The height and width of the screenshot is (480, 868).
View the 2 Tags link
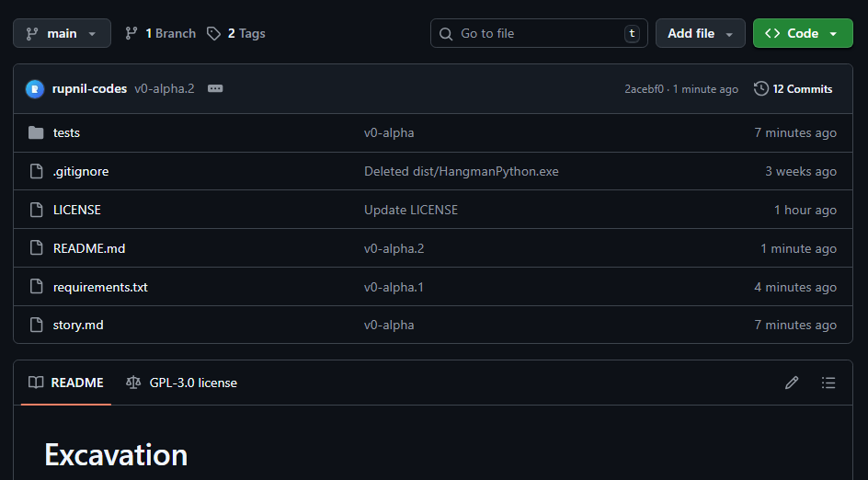tap(236, 33)
